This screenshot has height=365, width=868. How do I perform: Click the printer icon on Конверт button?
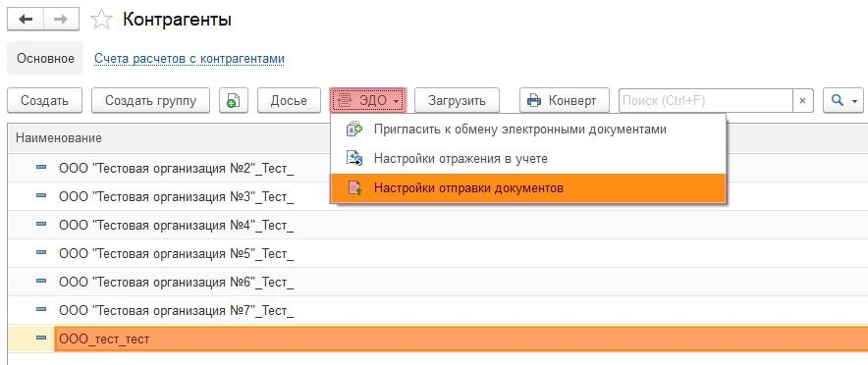(x=534, y=101)
